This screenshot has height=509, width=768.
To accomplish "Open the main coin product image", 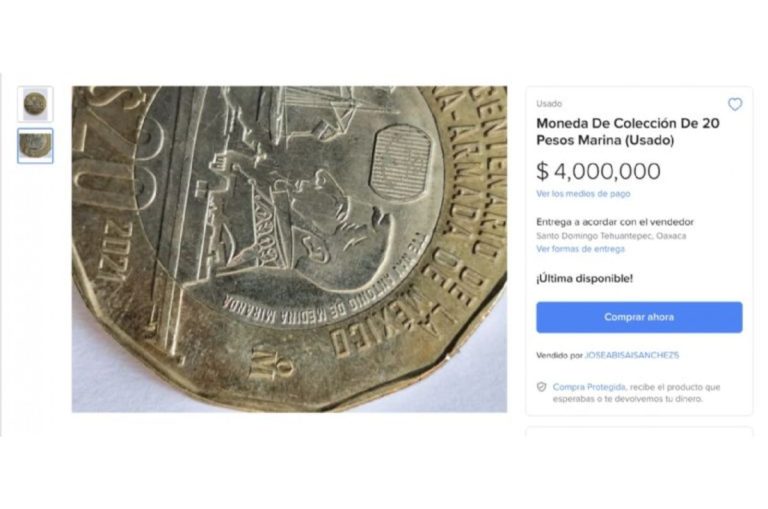I will click(x=289, y=249).
